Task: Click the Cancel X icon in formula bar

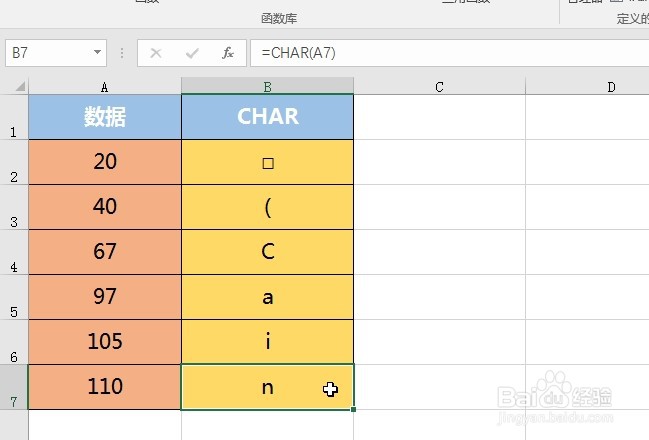Action: click(156, 53)
